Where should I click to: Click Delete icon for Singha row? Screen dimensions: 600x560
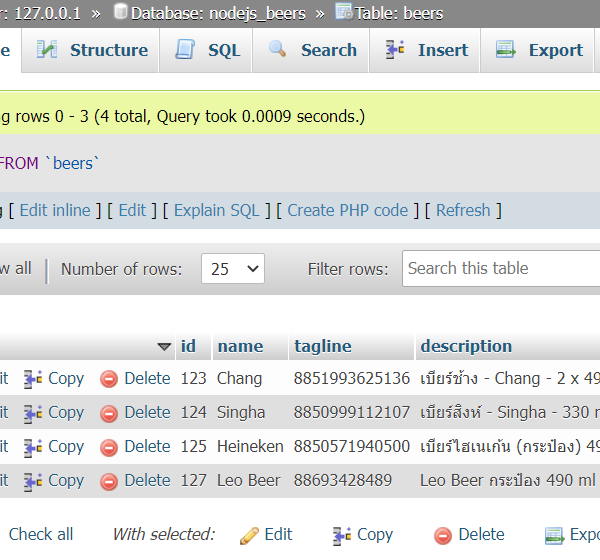pyautogui.click(x=109, y=413)
